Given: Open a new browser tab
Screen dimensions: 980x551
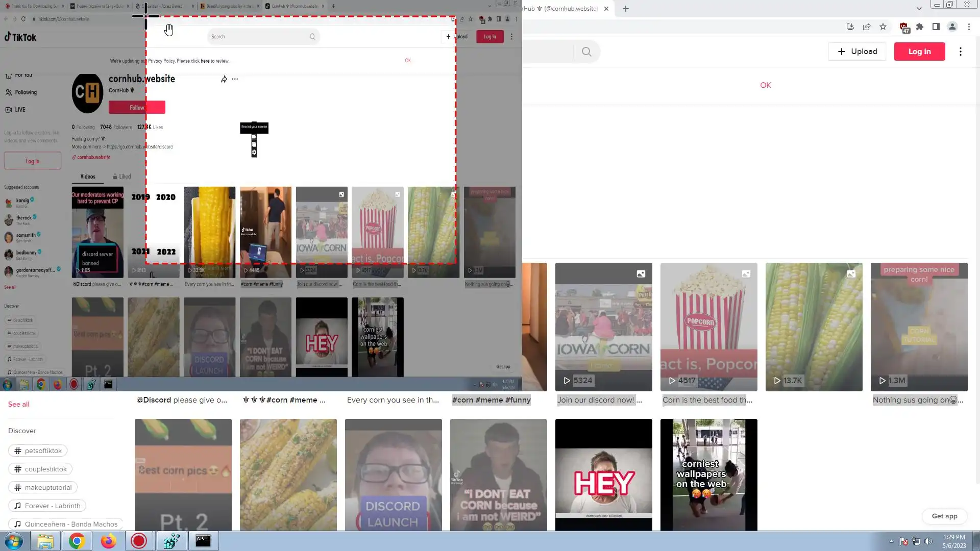Looking at the screenshot, I should tap(626, 9).
